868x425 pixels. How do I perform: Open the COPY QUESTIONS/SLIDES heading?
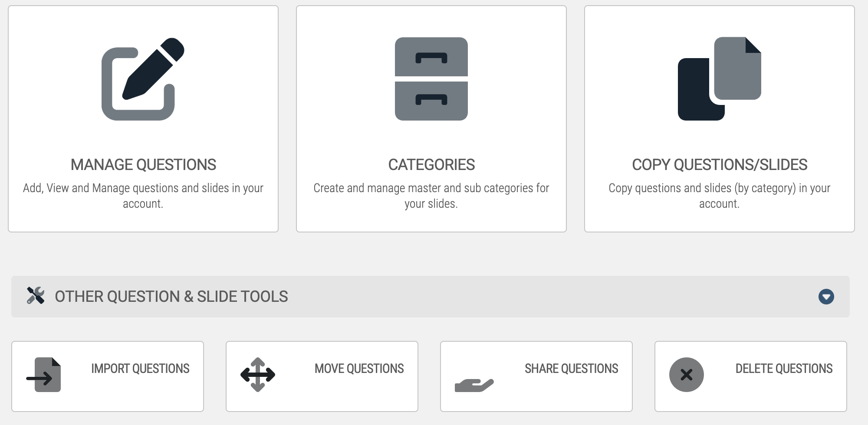(720, 165)
